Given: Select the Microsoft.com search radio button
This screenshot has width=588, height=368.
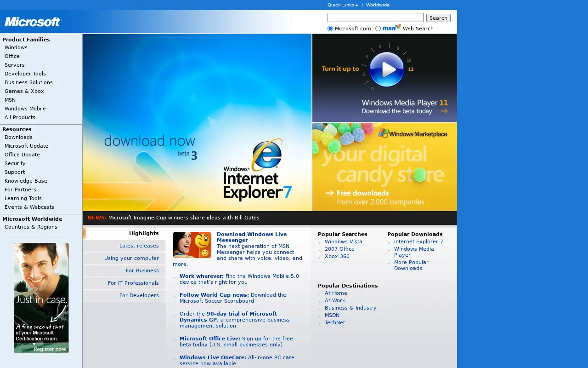Looking at the screenshot, I should tap(330, 29).
